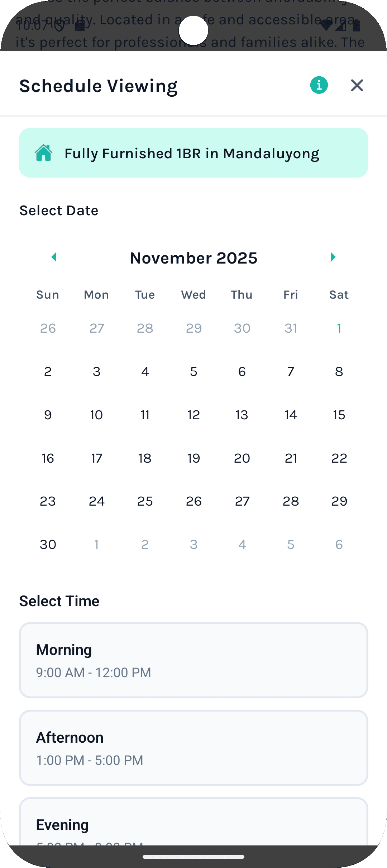387x868 pixels.
Task: Close the Schedule Viewing dialog
Action: pyautogui.click(x=357, y=86)
